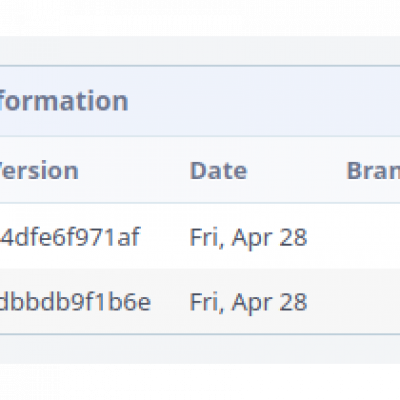Open the version hash ending 4dfe6f971af

(x=70, y=237)
